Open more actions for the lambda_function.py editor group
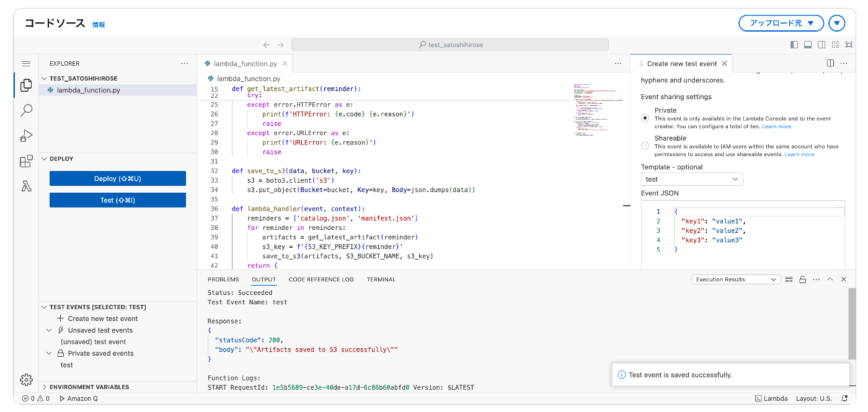Image resolution: width=868 pixels, height=412 pixels. (618, 63)
